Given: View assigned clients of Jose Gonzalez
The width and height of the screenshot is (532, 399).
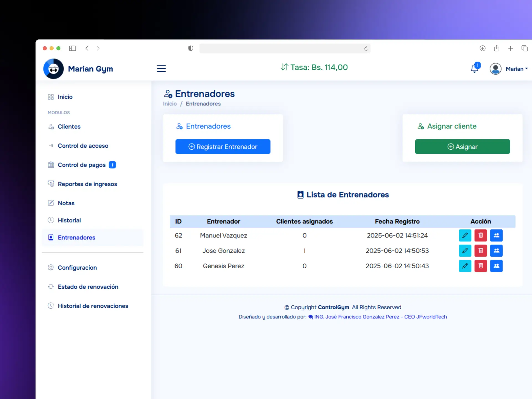Looking at the screenshot, I should click(x=496, y=251).
